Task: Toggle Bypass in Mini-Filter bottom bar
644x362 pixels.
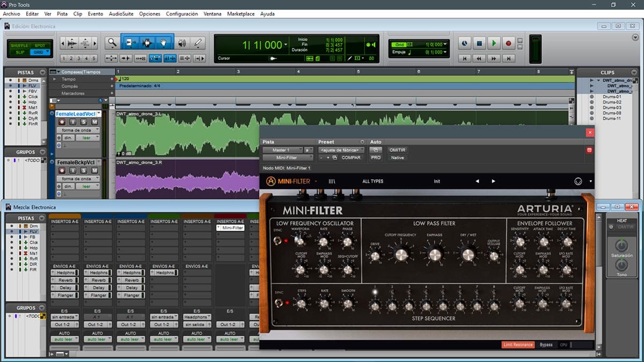Action: tap(546, 345)
